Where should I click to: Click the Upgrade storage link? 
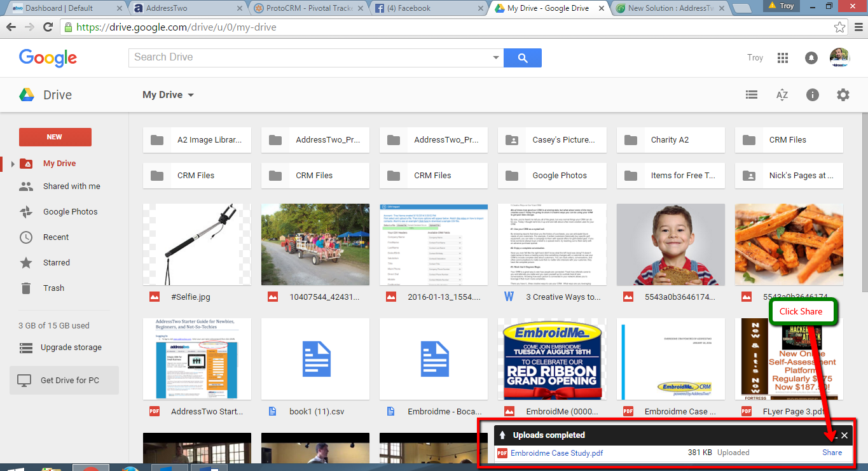71,348
